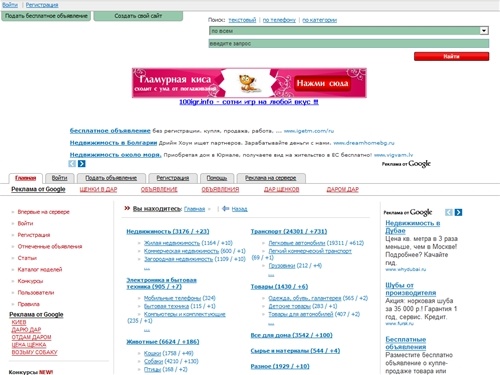Open 'Все для дома' category
The height and width of the screenshot is (375, 500).
[x=291, y=335]
